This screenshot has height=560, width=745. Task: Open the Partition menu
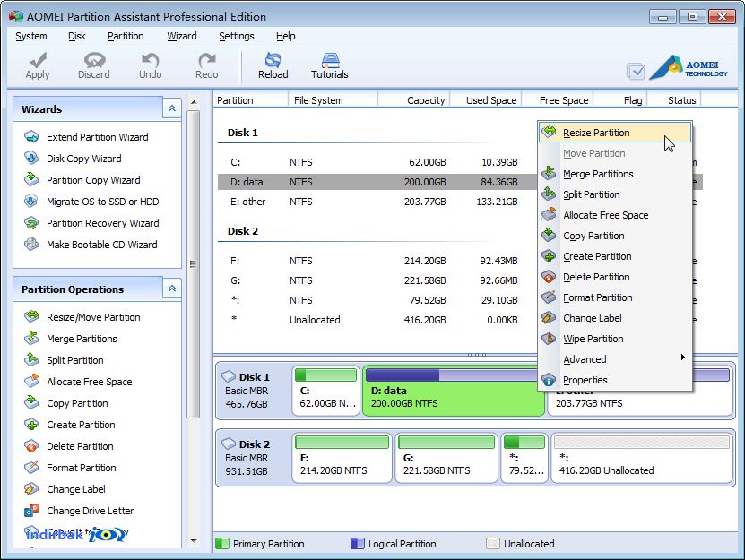[x=126, y=36]
